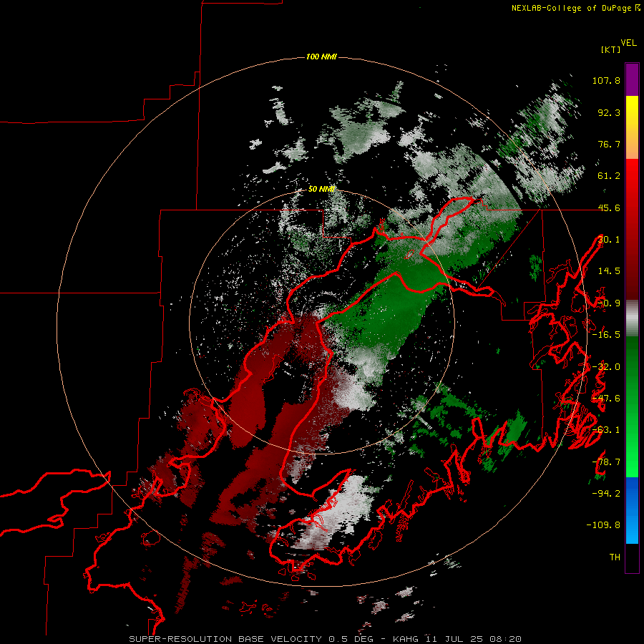Click the 50 NMI range ring label
Screen dimensions: 644x644
(x=321, y=189)
